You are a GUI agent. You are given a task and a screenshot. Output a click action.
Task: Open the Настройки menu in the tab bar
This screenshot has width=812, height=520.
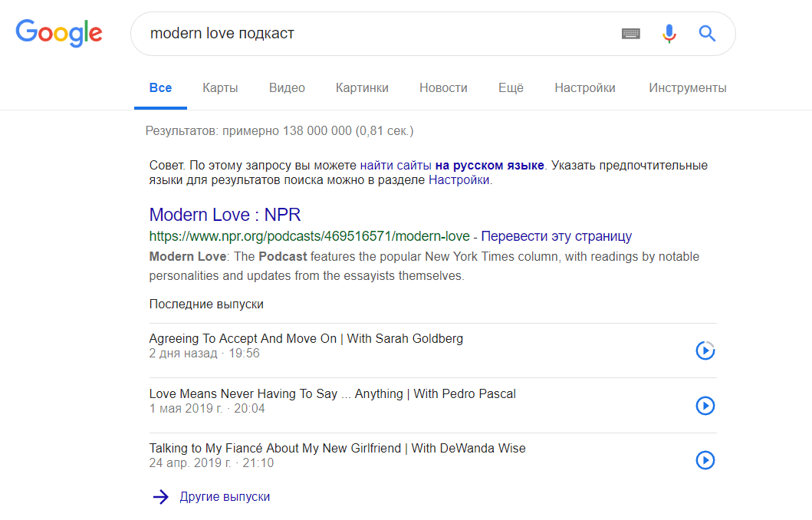coord(585,88)
